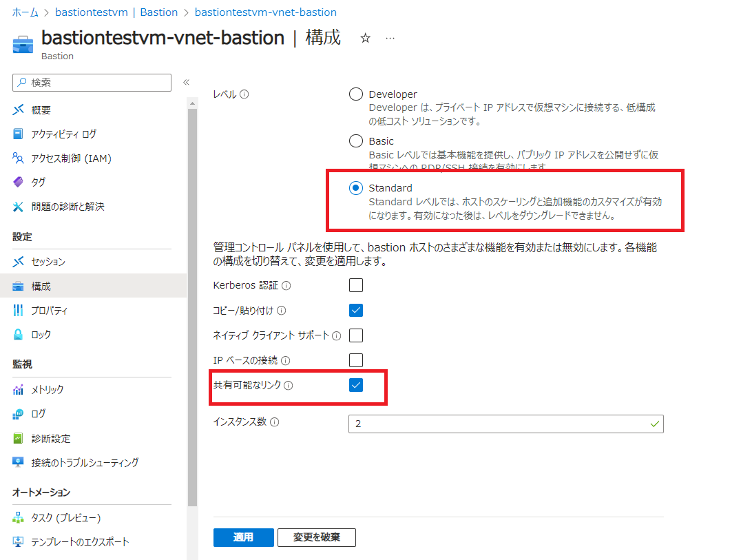The height and width of the screenshot is (560, 741).
Task: Uncheck the 共有可能なリンク checkbox
Action: pos(356,385)
